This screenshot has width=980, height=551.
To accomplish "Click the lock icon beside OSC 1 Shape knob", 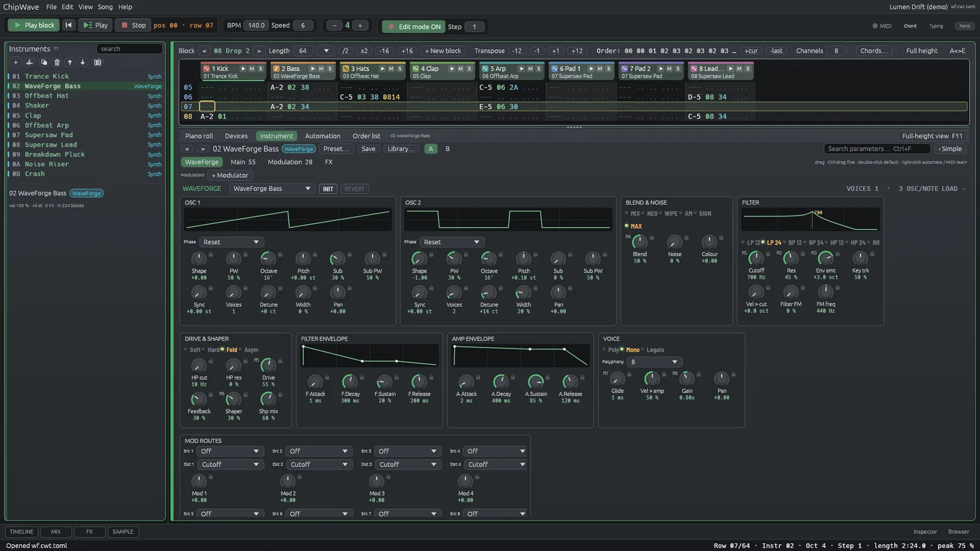I will pyautogui.click(x=211, y=254).
